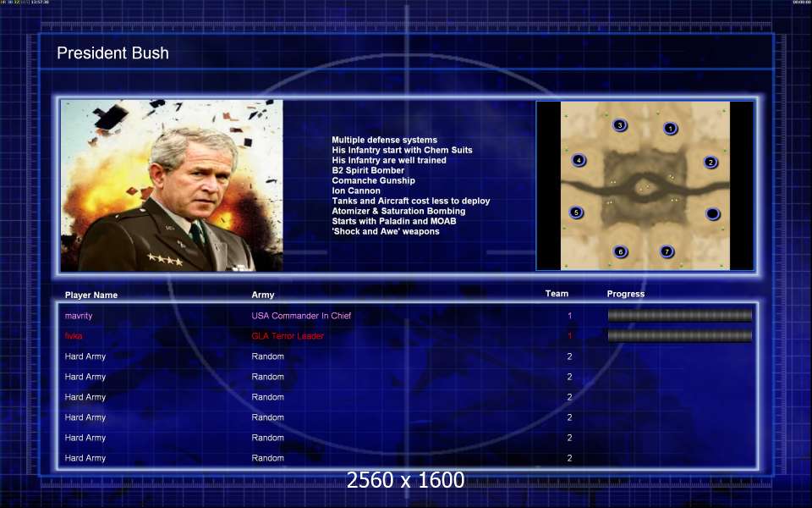Viewport: 812px width, 508px height.
Task: Select player name mavrity
Action: pos(79,316)
